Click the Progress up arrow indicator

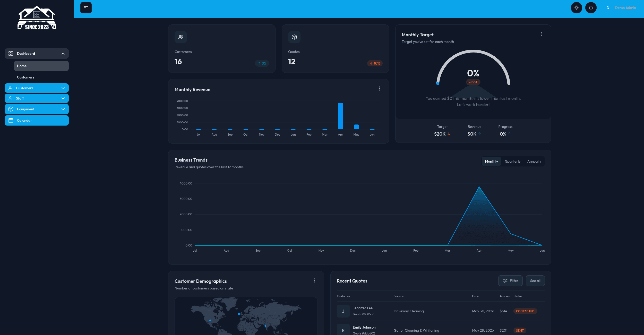tap(509, 134)
